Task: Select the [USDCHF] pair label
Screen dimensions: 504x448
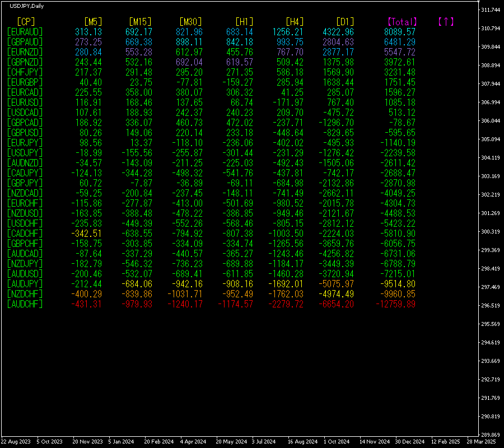Action: pyautogui.click(x=25, y=223)
